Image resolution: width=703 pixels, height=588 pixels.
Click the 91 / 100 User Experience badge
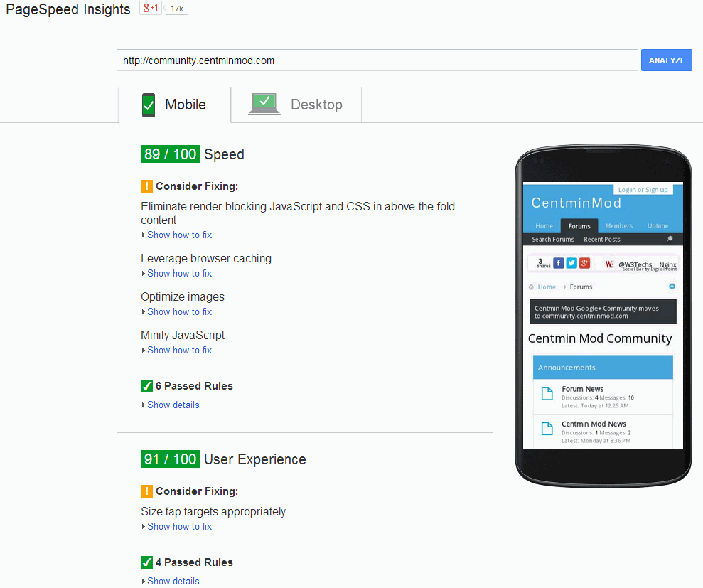170,459
